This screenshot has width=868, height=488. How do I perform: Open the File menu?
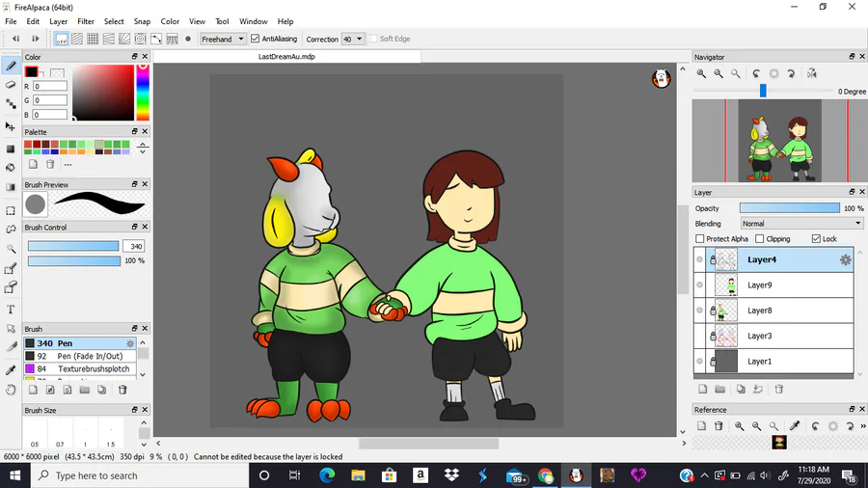11,21
